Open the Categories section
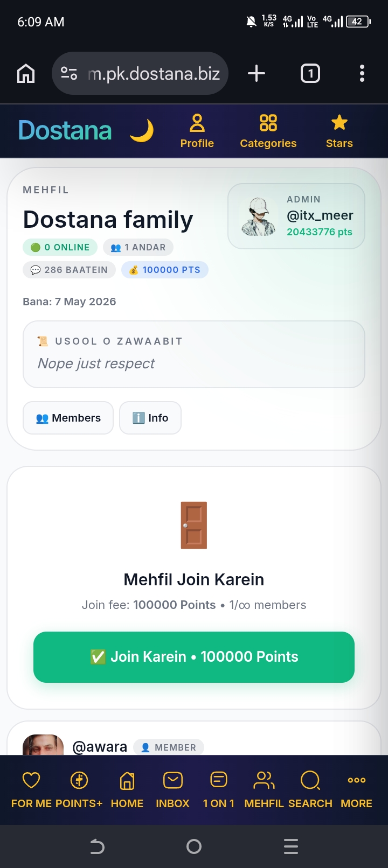 pos(268,131)
